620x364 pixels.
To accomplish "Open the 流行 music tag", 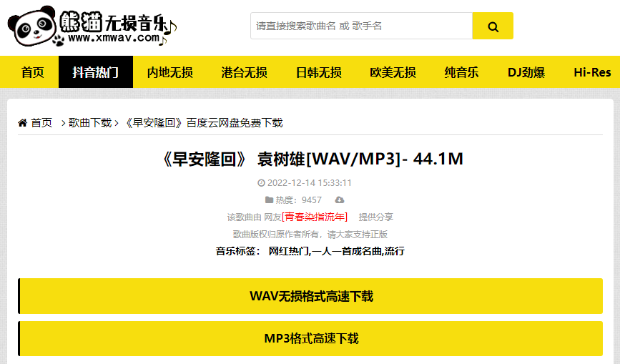I will [394, 251].
